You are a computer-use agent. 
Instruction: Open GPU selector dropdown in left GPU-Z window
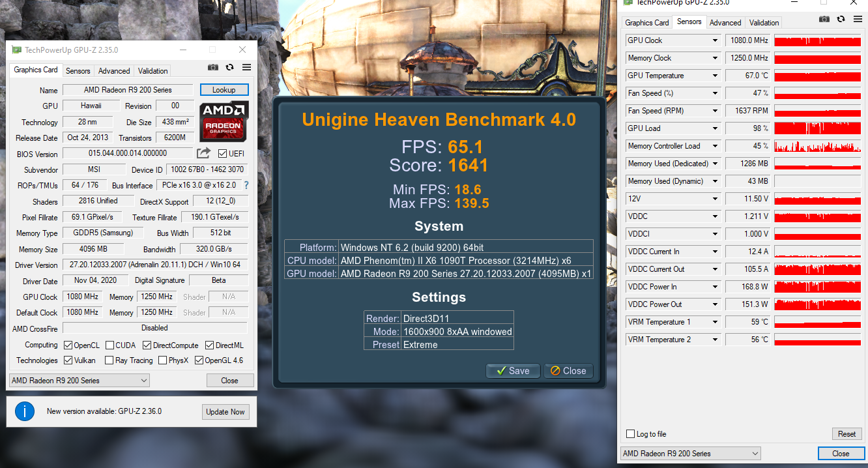point(80,380)
